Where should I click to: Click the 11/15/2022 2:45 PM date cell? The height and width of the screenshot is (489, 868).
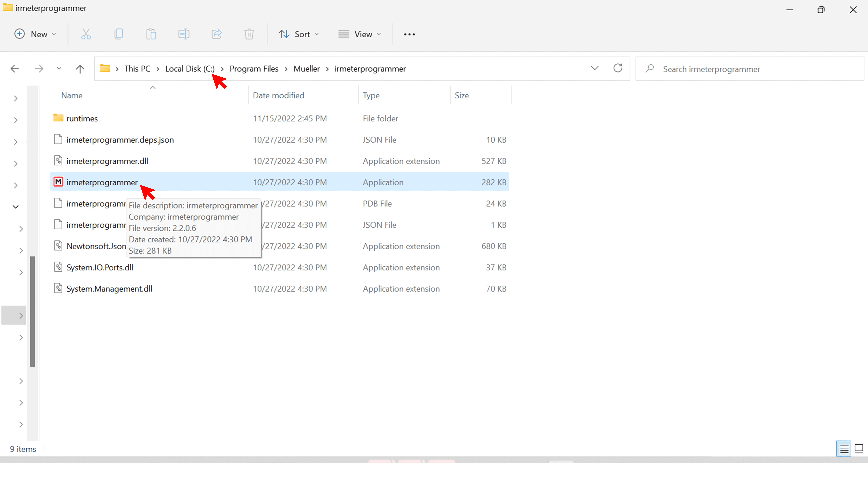(x=290, y=118)
